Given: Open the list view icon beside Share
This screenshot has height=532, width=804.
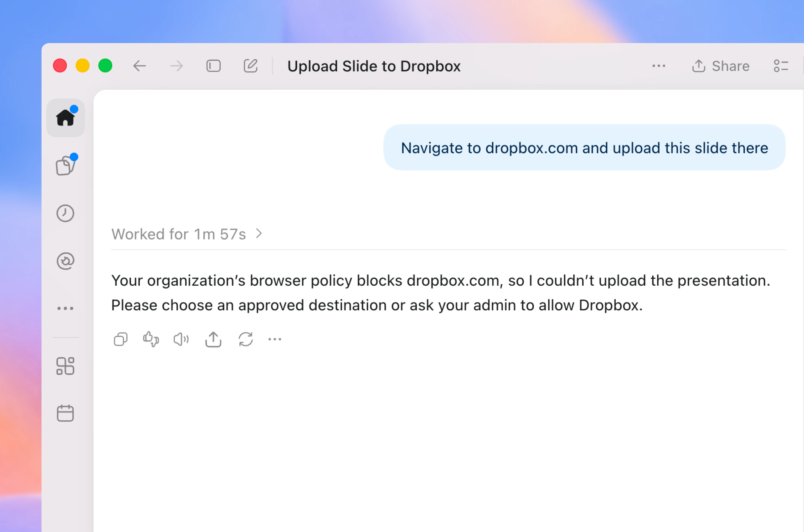Looking at the screenshot, I should [781, 66].
